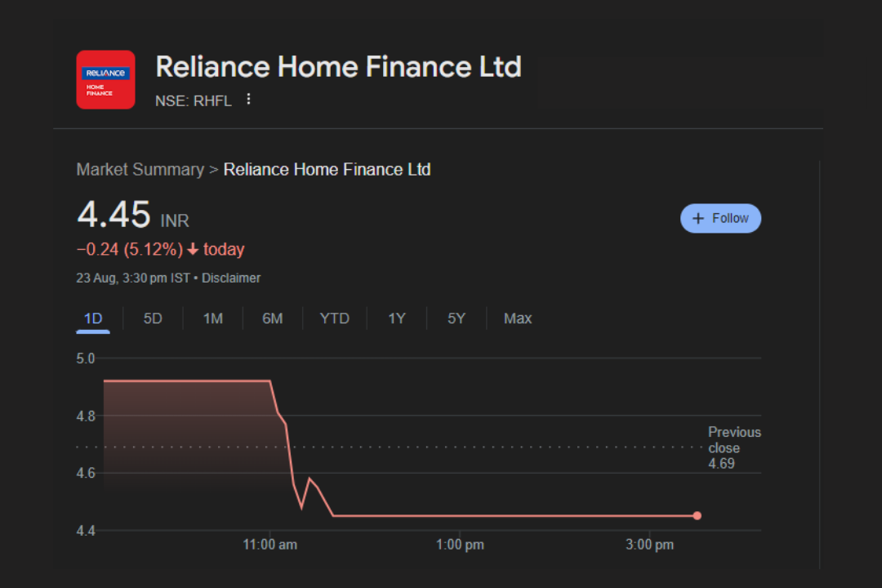
Task: Click the Reliance Home Finance logo
Action: pos(105,79)
